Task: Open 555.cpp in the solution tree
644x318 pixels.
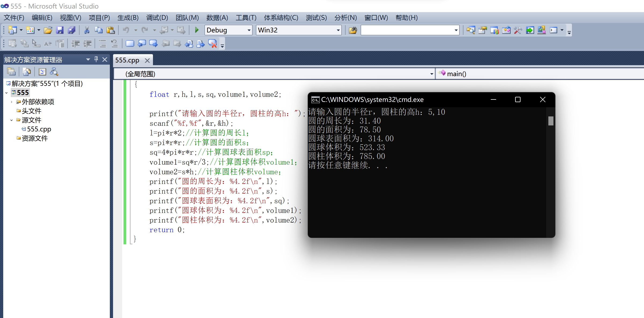Action: point(39,129)
